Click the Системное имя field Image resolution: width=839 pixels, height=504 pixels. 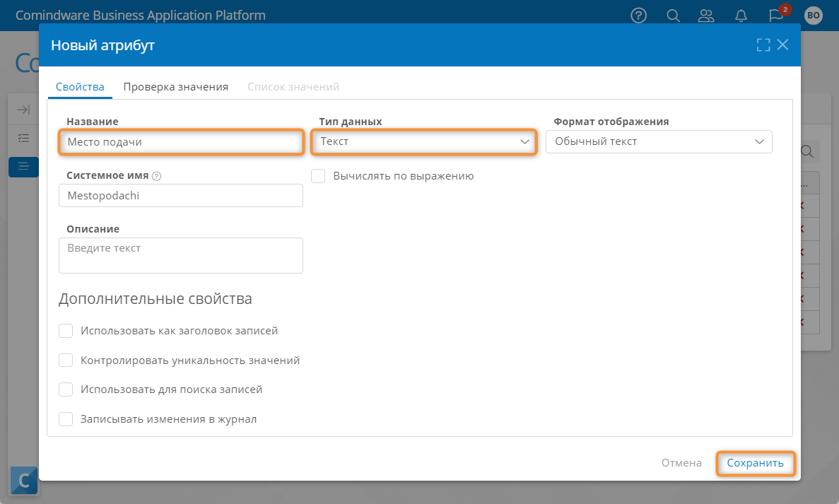(x=181, y=195)
